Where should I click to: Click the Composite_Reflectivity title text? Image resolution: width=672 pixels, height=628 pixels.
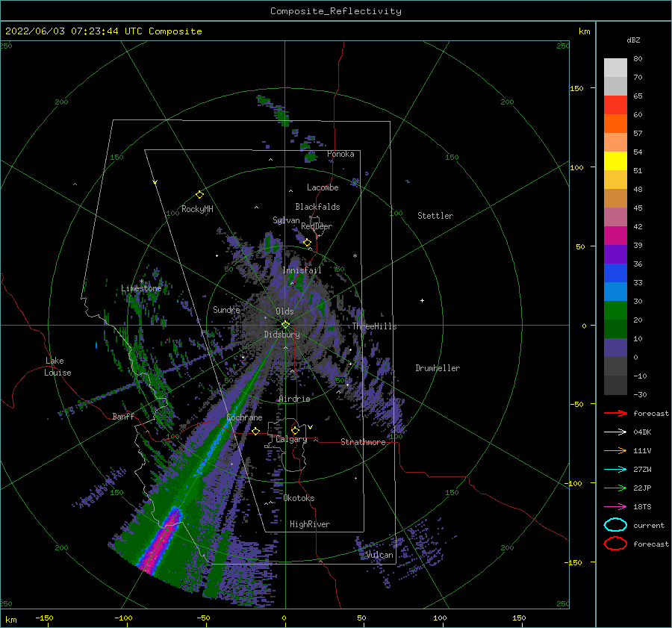pyautogui.click(x=336, y=11)
